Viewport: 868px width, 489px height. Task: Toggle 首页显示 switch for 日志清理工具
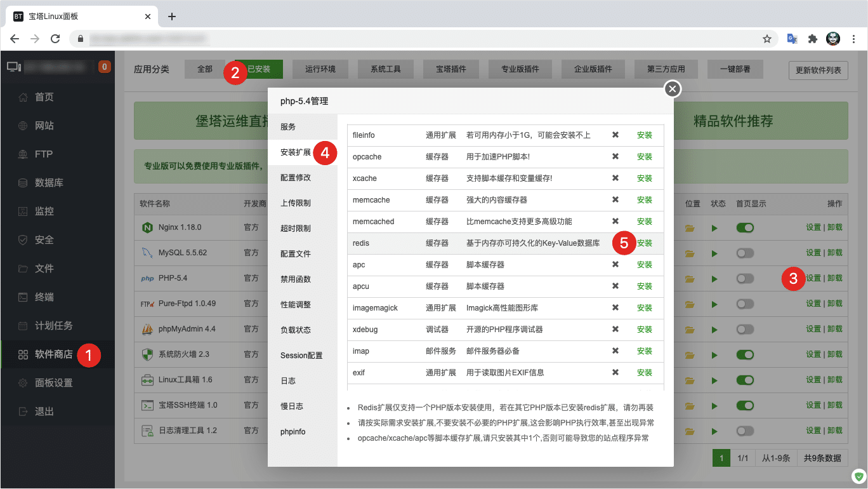point(745,431)
